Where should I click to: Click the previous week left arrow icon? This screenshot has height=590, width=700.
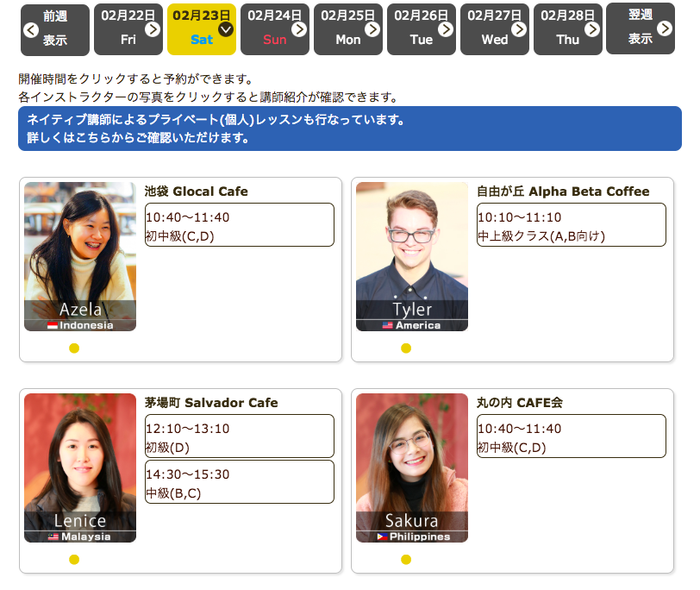[x=31, y=30]
